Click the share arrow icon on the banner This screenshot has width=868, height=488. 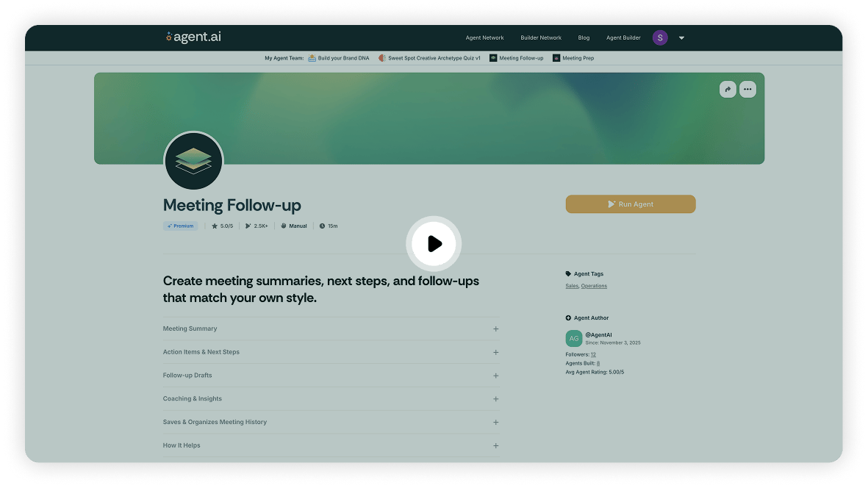[727, 89]
